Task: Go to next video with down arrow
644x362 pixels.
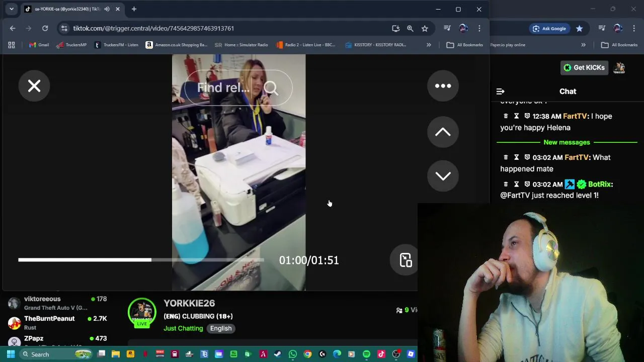Action: [x=443, y=175]
